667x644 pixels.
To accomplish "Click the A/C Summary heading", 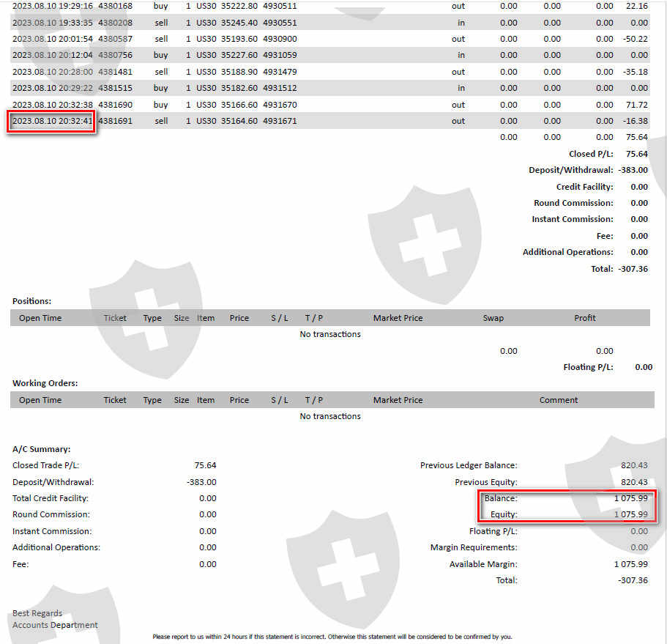I will (x=41, y=449).
